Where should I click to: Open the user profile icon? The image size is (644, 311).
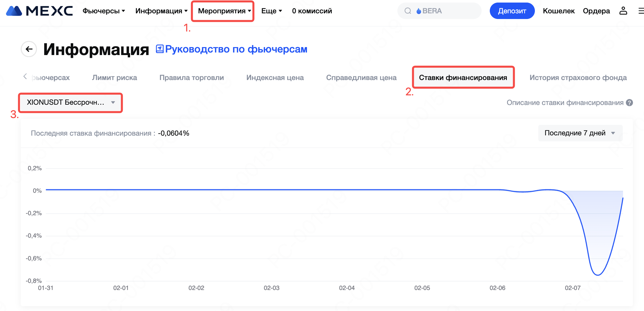[x=623, y=11]
